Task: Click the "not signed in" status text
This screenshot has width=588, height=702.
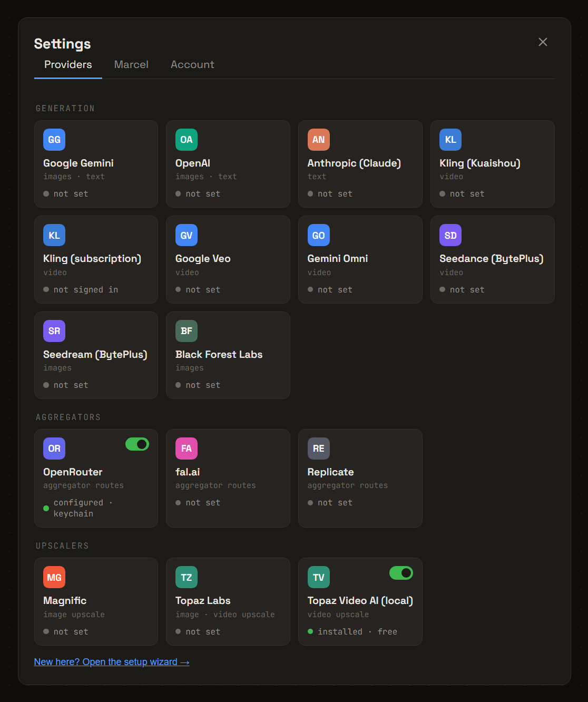Action: click(86, 290)
